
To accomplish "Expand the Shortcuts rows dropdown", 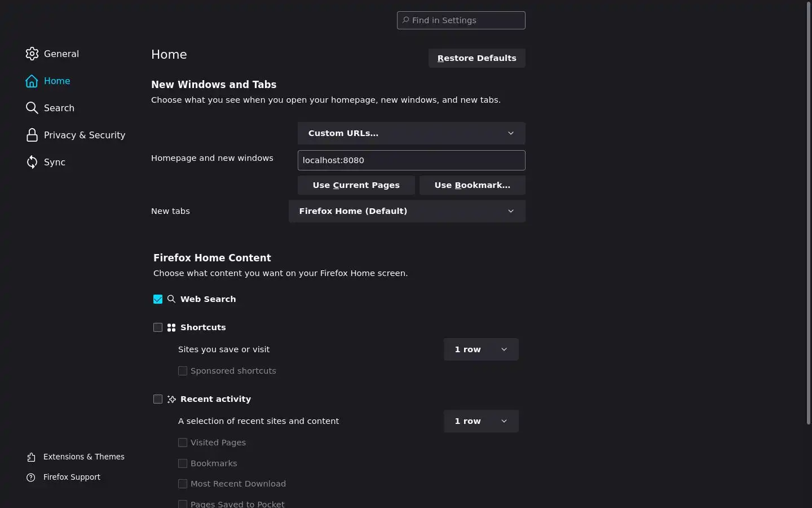I will pos(480,349).
